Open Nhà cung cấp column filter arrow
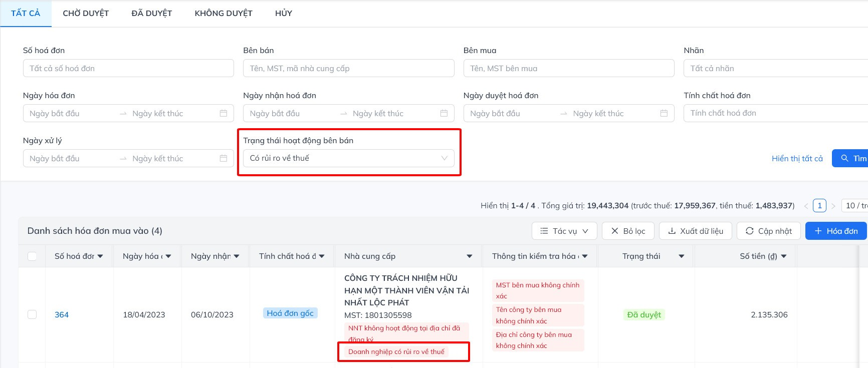Viewport: 868px width, 368px height. (x=470, y=256)
